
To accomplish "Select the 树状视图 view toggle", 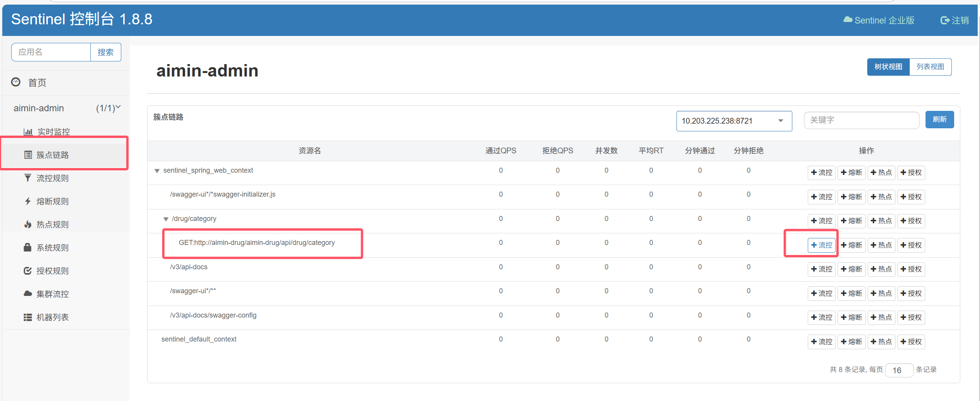I will [x=888, y=67].
